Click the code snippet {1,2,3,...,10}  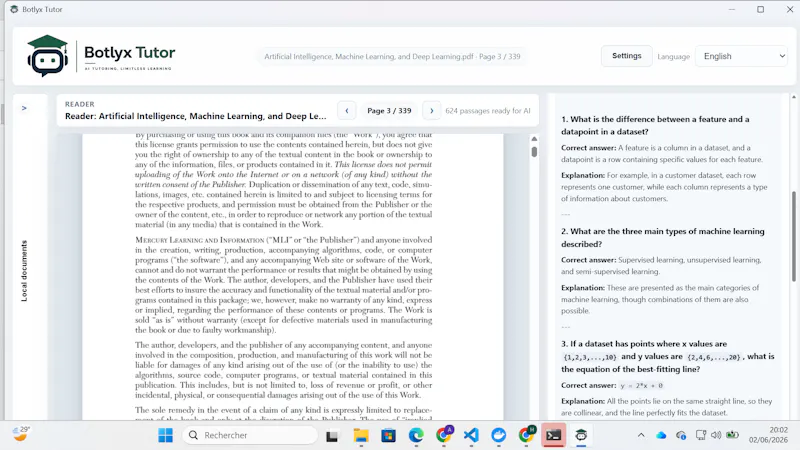[x=590, y=357]
